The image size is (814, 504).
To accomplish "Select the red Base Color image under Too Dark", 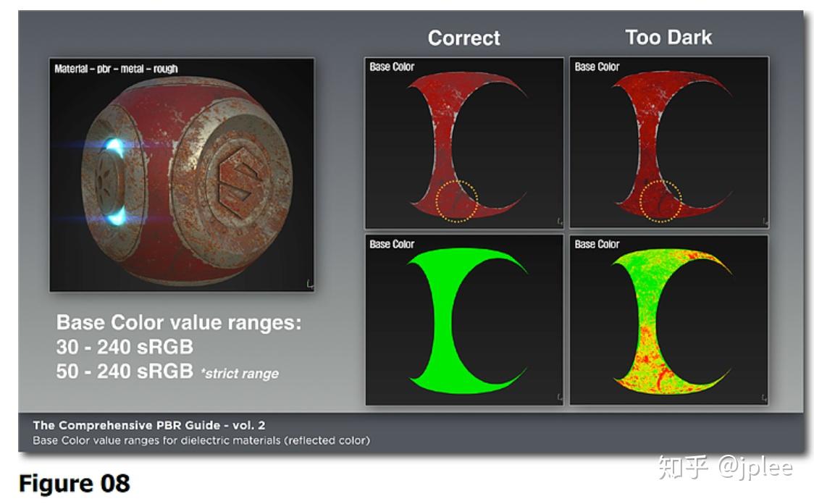I will point(669,143).
